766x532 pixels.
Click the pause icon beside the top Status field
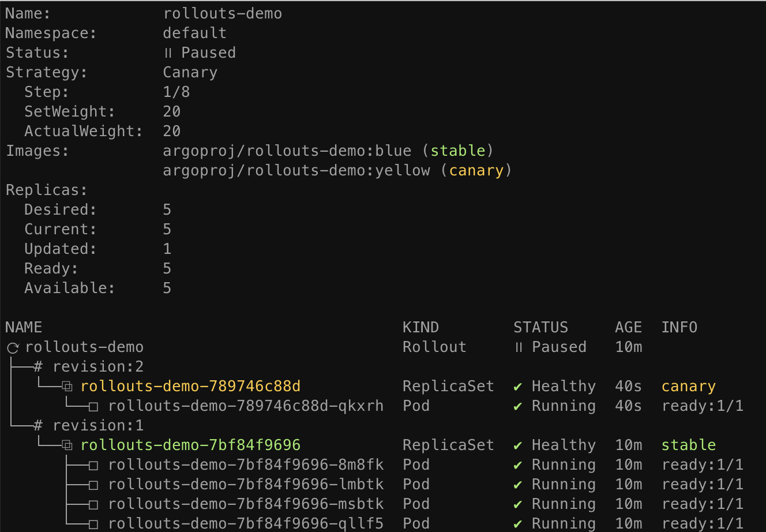coord(168,53)
